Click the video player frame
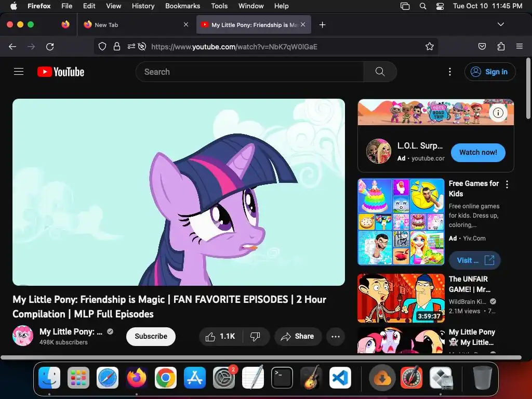This screenshot has height=399, width=532. tap(179, 192)
